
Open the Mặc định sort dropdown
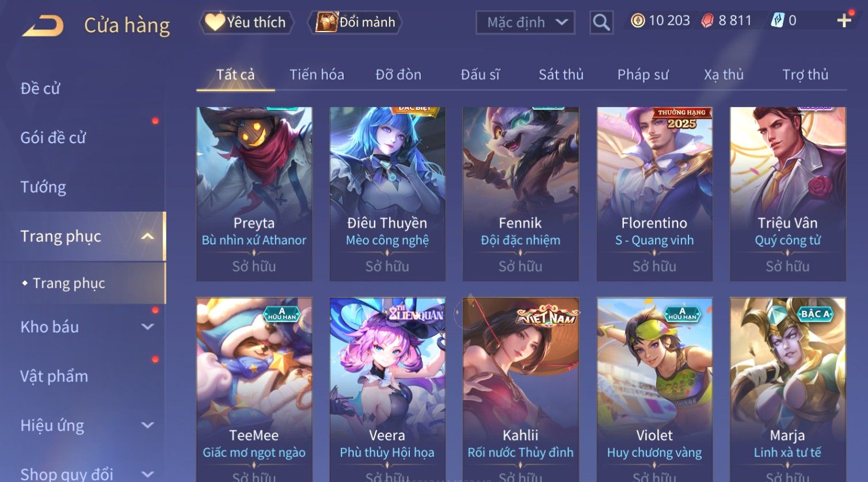tap(526, 22)
